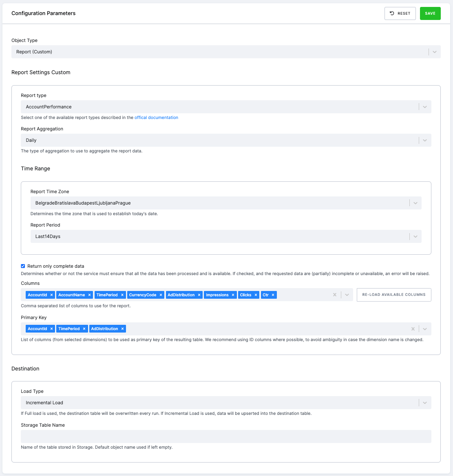Image resolution: width=453 pixels, height=476 pixels.
Task: Change the Report Period selection
Action: pyautogui.click(x=226, y=236)
